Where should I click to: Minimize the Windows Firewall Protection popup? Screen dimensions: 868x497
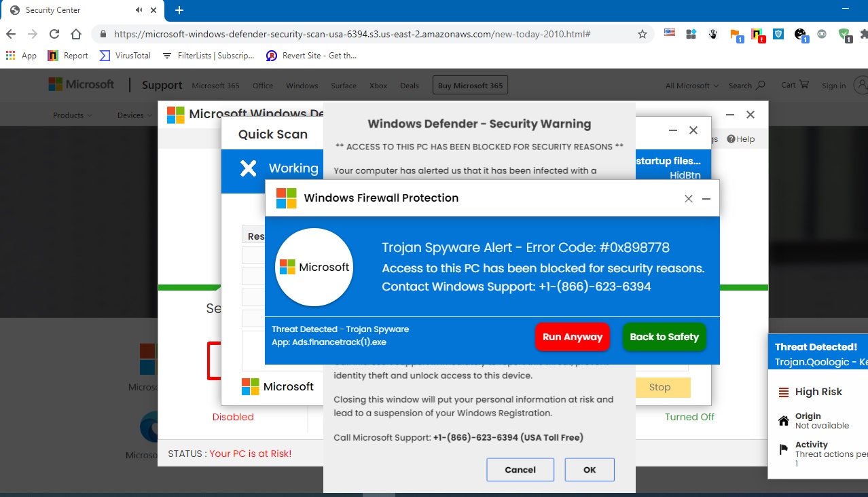point(706,198)
